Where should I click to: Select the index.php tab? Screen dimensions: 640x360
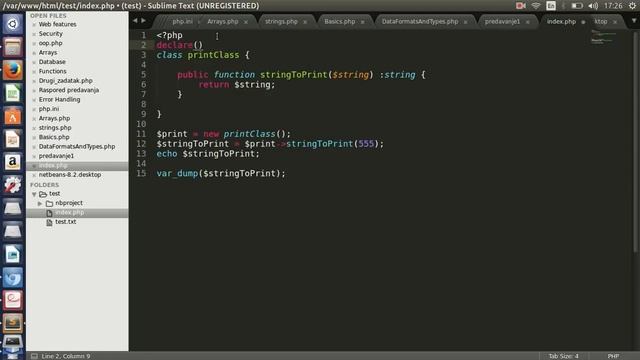[x=561, y=21]
